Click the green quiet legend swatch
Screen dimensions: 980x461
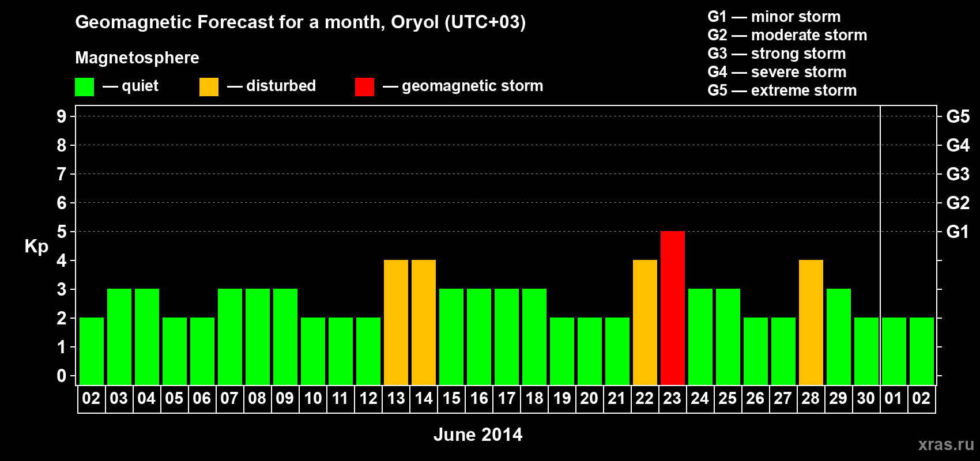84,87
